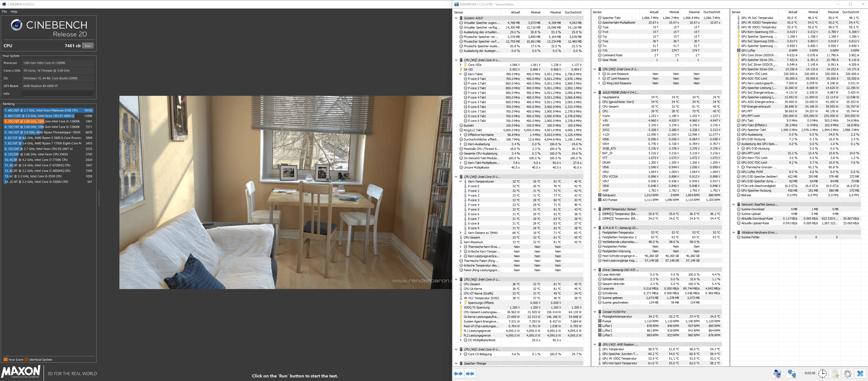The image size is (868, 381).
Task: Close sensors with the blue X toolbar icon
Action: (x=860, y=374)
